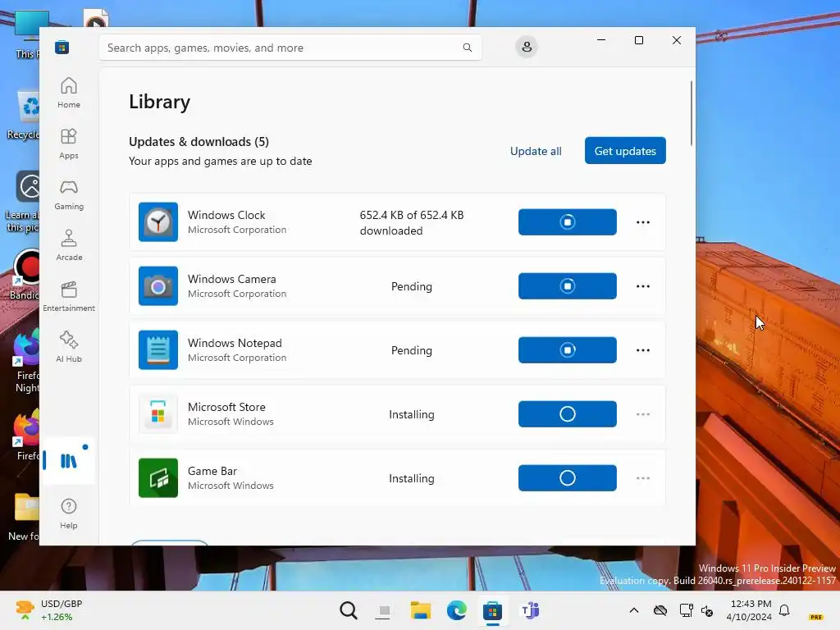Open the USD/GBP widget on taskbar
Viewport: 840px width, 630px height.
point(49,610)
